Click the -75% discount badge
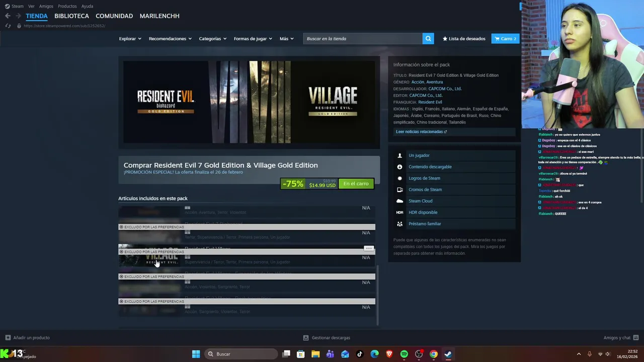Screen dimensions: 644x362 point(293,184)
